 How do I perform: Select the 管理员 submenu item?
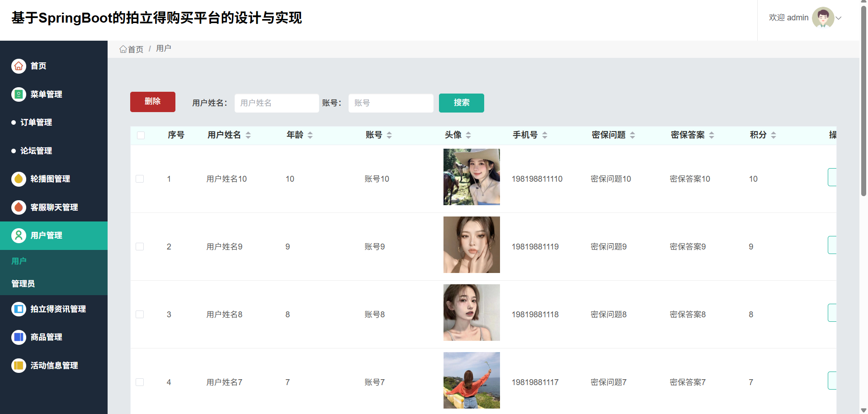[54, 284]
